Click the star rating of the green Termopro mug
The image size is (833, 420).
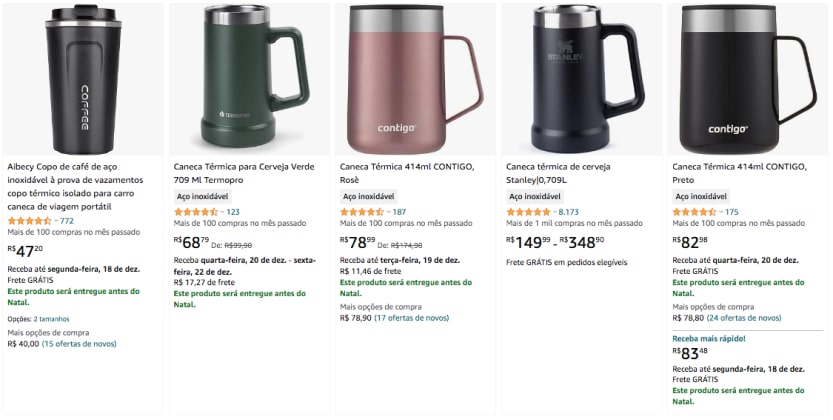tap(195, 212)
